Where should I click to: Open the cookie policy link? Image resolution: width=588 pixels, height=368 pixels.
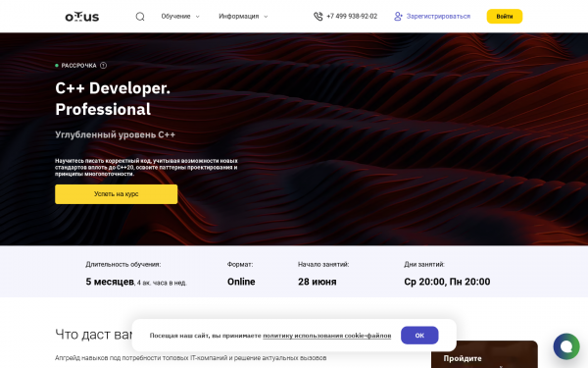point(326,336)
